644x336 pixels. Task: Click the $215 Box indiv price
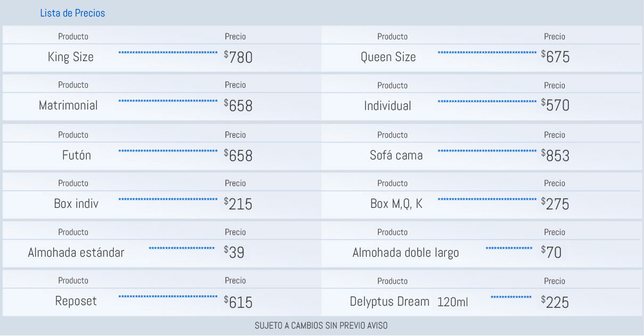238,204
